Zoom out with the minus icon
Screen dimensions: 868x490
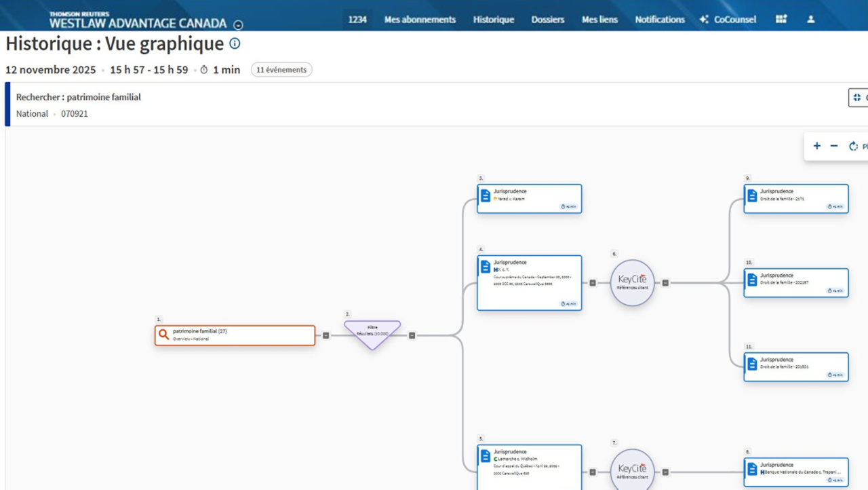coord(834,146)
